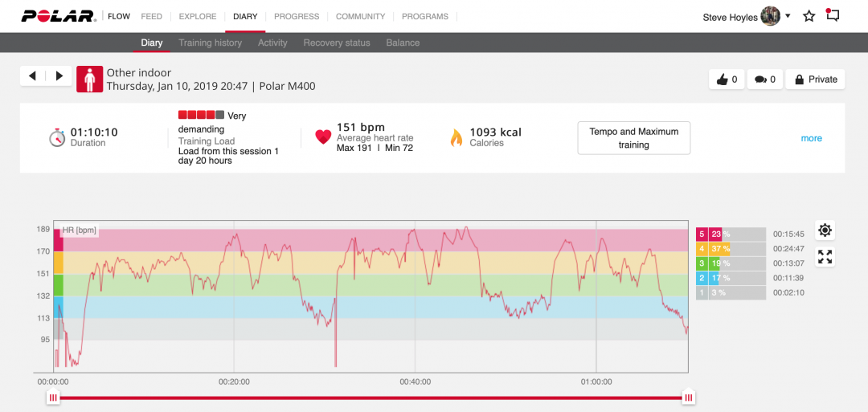The image size is (868, 412).
Task: Click the more link
Action: (811, 138)
